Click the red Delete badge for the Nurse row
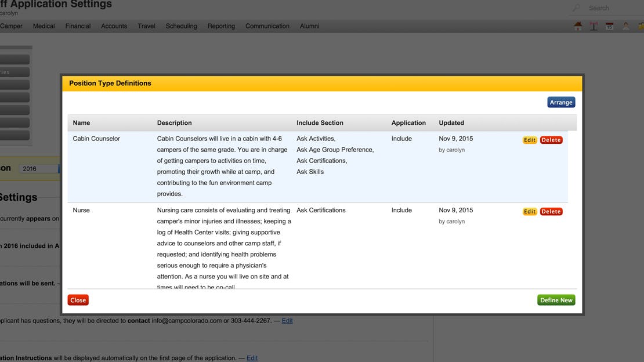Viewport: 644px width, 362px height. click(x=551, y=211)
